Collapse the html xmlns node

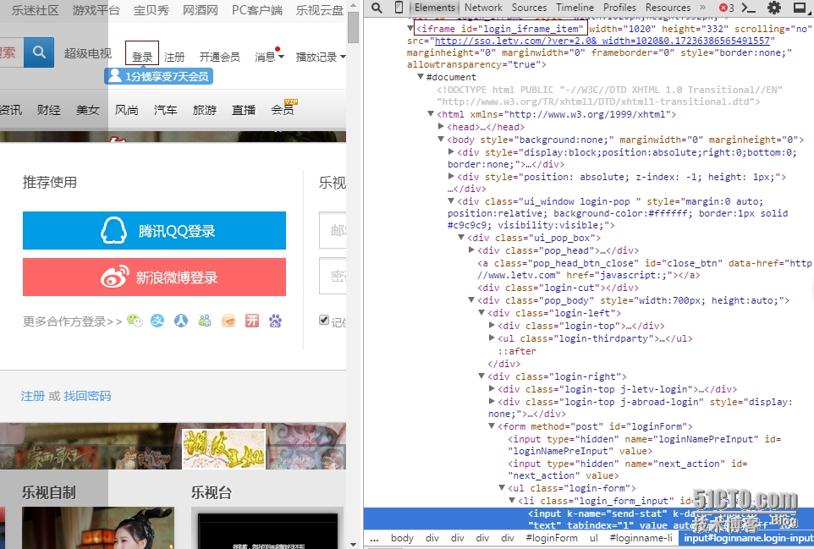430,114
